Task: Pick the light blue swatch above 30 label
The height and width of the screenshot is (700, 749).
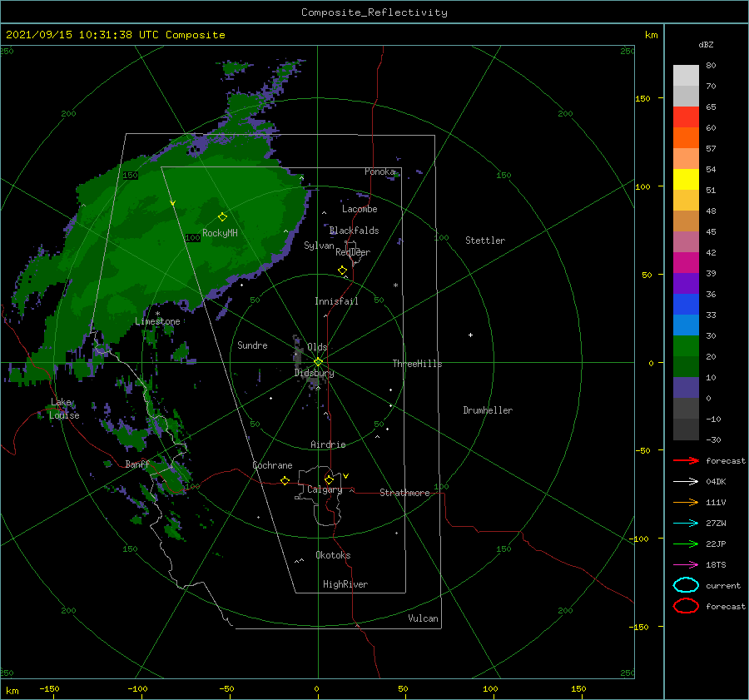Action: coord(686,325)
